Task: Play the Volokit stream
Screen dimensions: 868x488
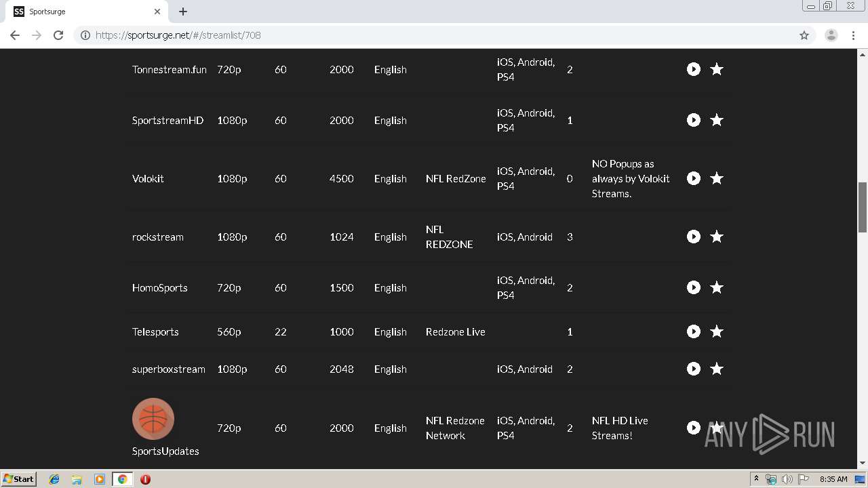Action: 693,178
